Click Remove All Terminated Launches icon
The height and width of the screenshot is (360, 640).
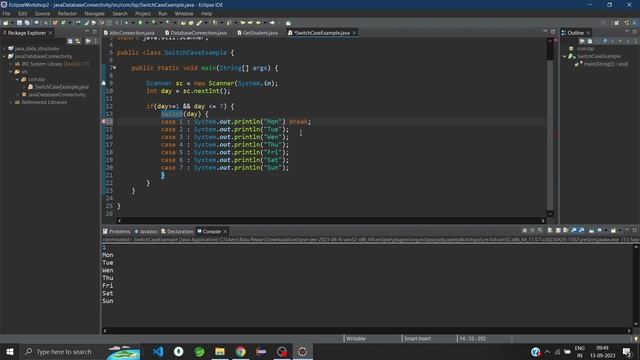coord(540,231)
